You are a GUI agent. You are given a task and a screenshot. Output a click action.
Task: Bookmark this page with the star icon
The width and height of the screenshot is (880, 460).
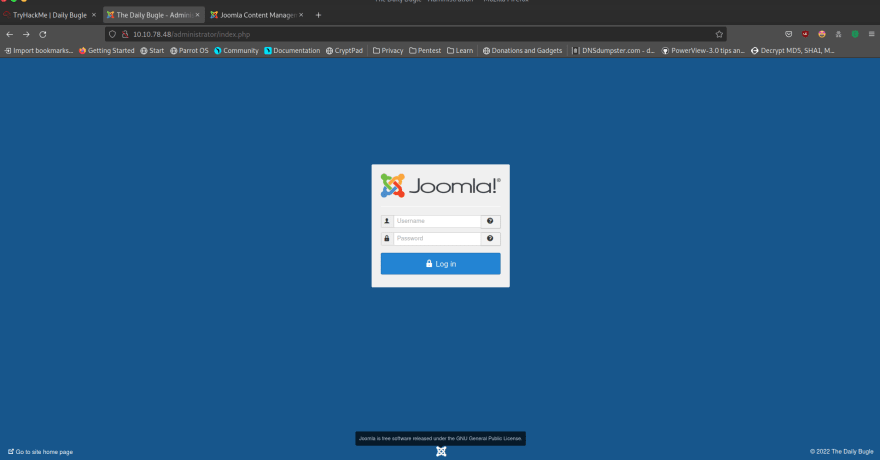pos(719,34)
